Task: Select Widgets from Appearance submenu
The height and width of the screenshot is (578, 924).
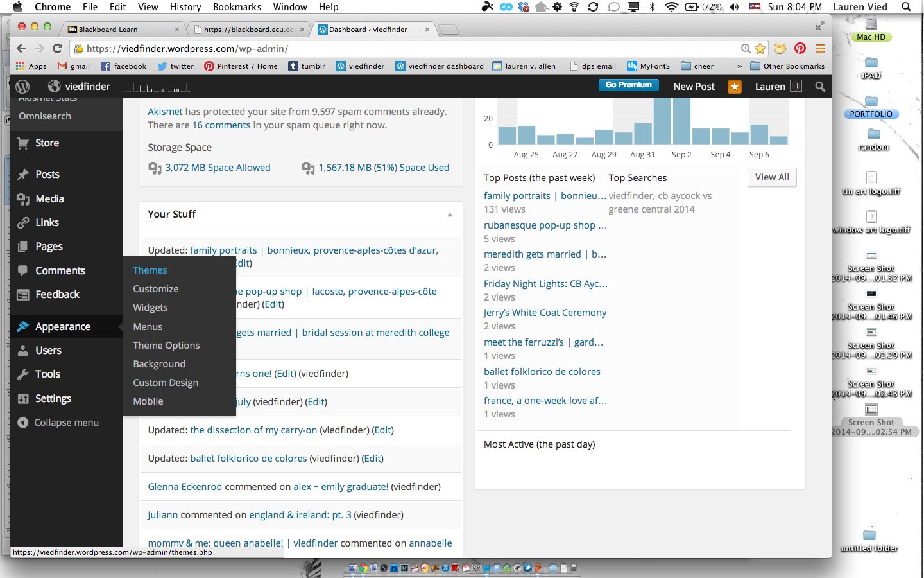Action: 150,308
